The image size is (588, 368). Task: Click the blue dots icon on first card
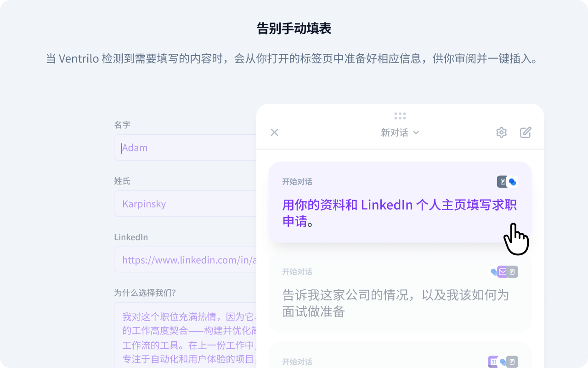[x=513, y=182]
